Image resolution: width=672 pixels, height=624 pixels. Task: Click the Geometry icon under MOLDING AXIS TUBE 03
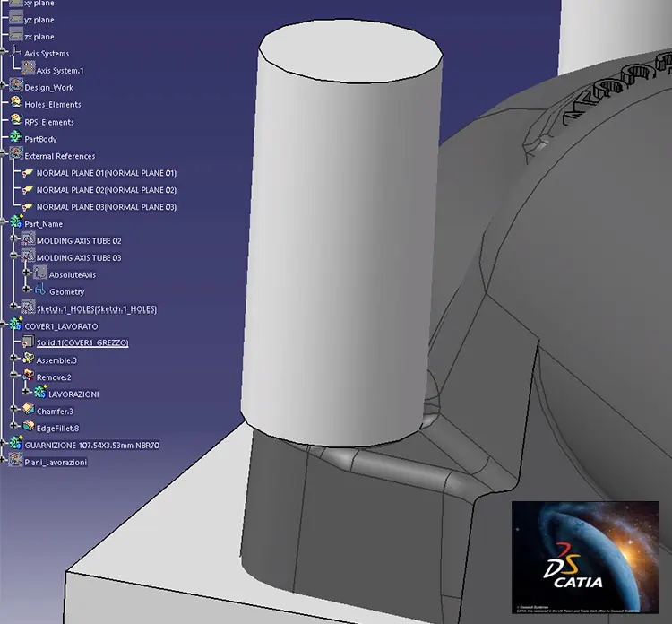click(x=40, y=290)
